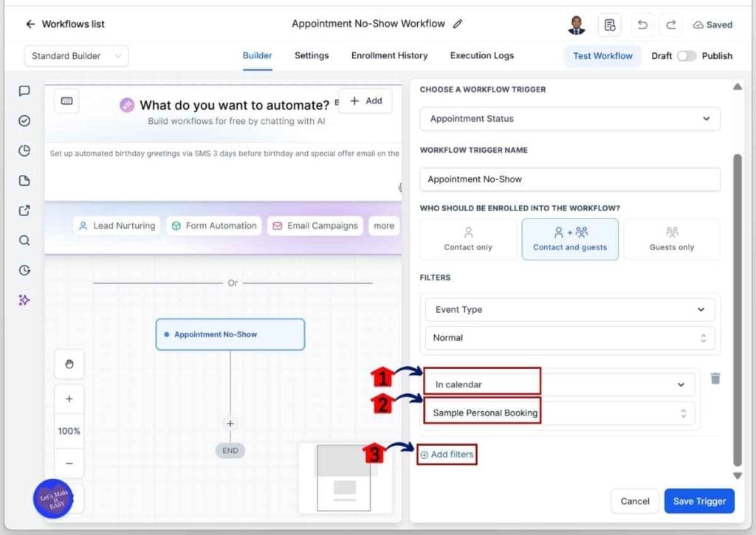756x535 pixels.
Task: Click scroll up arrow in trigger panel
Action: pos(738,87)
